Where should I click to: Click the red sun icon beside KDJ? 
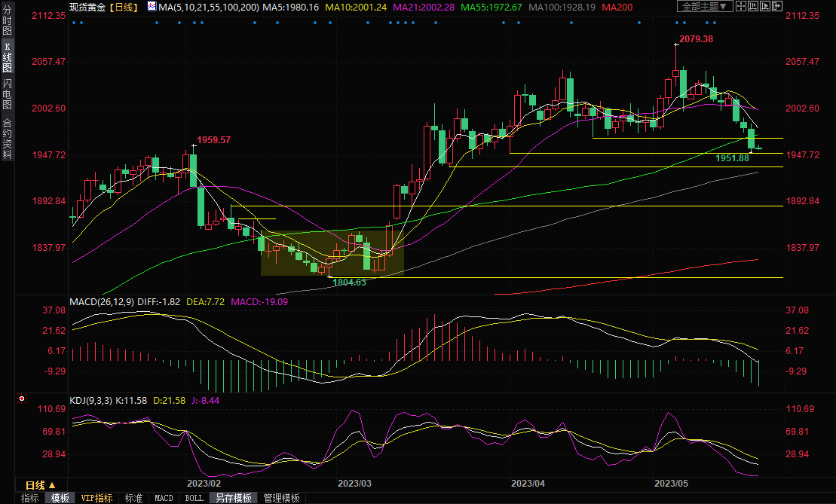(22, 399)
